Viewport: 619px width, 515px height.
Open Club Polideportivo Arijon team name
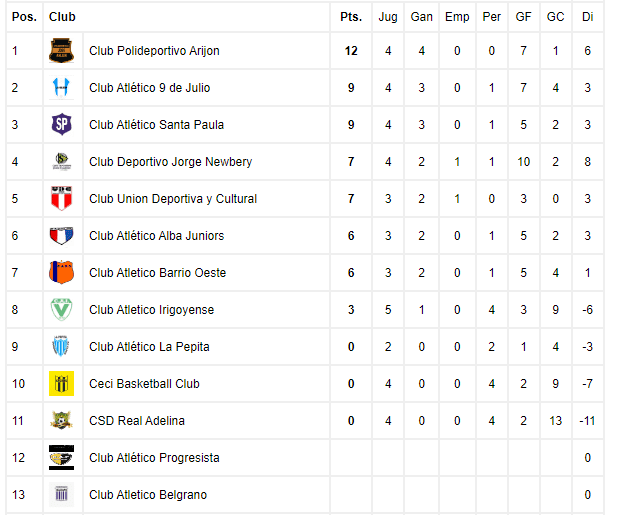pos(154,51)
